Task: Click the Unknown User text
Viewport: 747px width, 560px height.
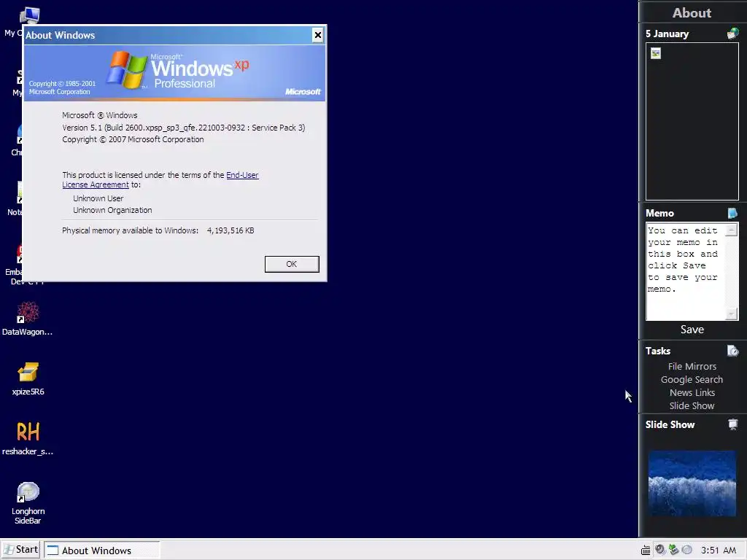Action: [98, 198]
